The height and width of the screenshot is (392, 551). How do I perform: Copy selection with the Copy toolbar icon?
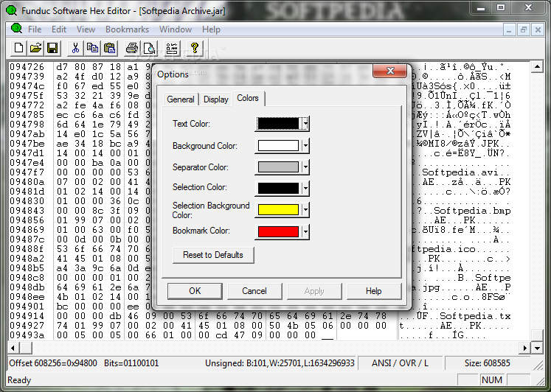point(92,48)
